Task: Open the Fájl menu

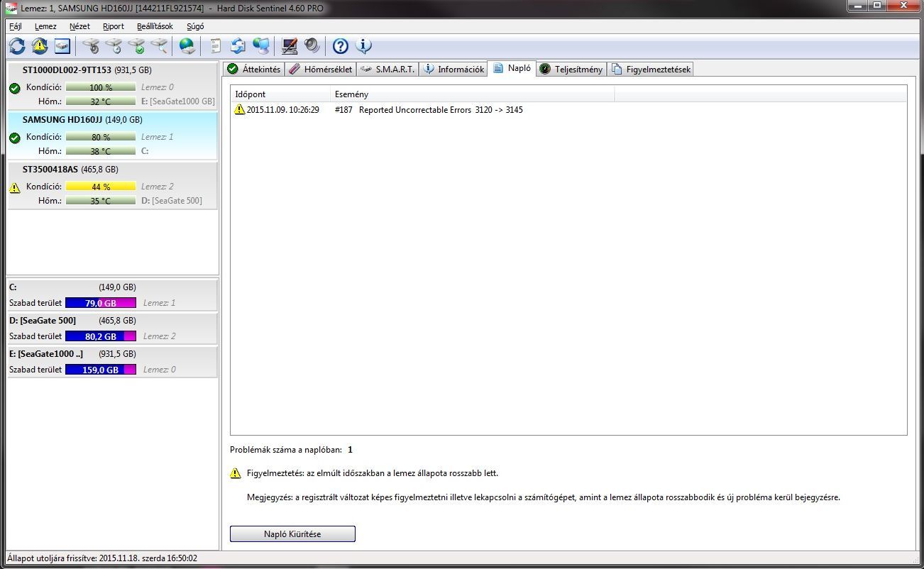Action: [15, 26]
